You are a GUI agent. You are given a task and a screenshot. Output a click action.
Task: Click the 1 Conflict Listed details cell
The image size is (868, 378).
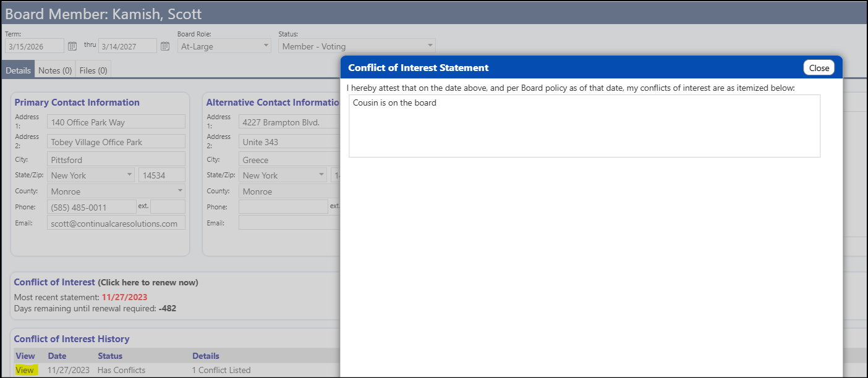(x=221, y=371)
